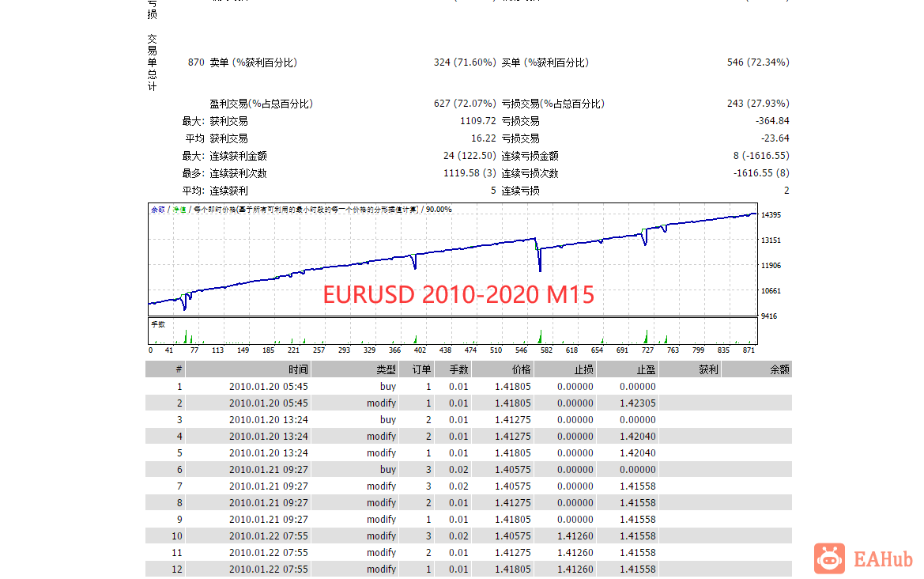Click take-profit 1.42040 in row 4
Screen dimensions: 924x579
638,437
